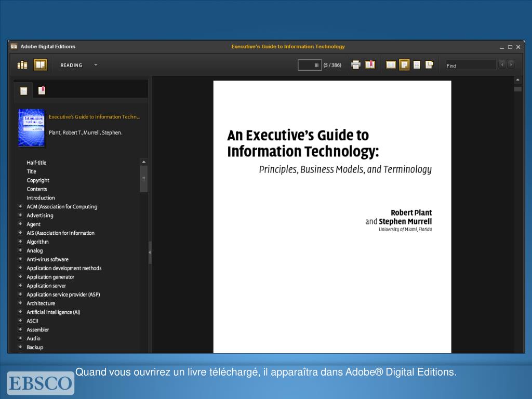Screen dimensions: 532x399
Task: Expand the Anti-virus software entry
Action: tap(20, 259)
